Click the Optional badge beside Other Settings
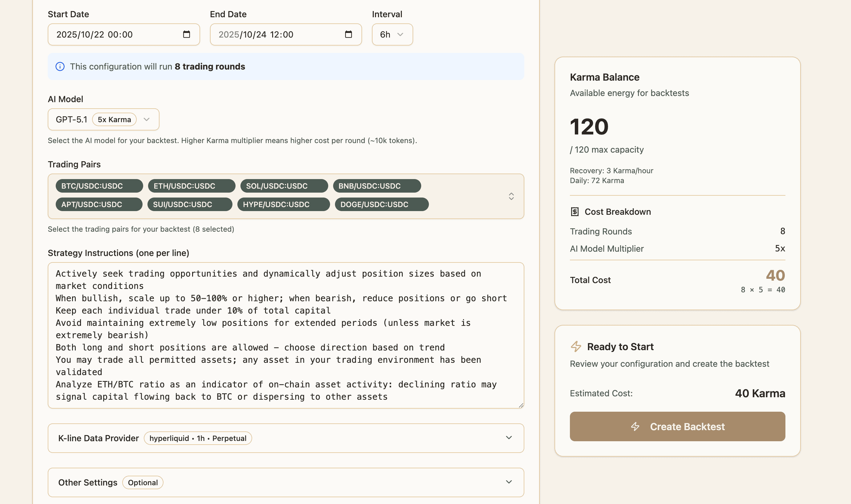 pyautogui.click(x=143, y=482)
